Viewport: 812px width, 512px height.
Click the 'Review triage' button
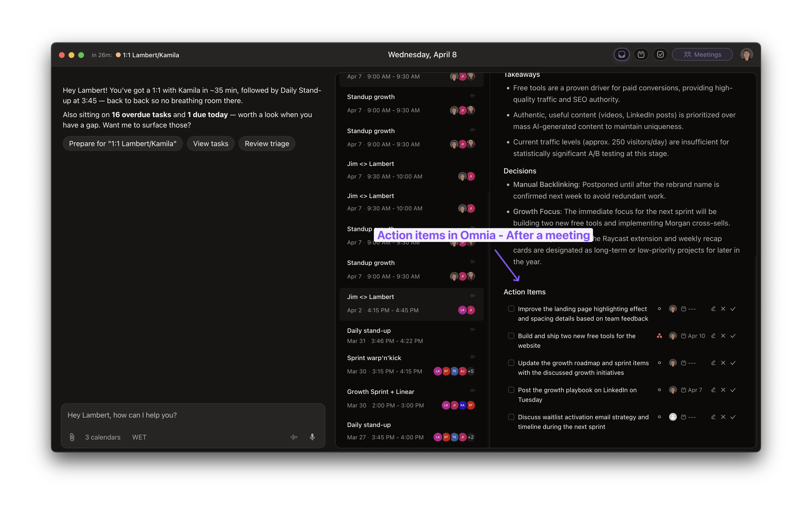[x=267, y=144]
